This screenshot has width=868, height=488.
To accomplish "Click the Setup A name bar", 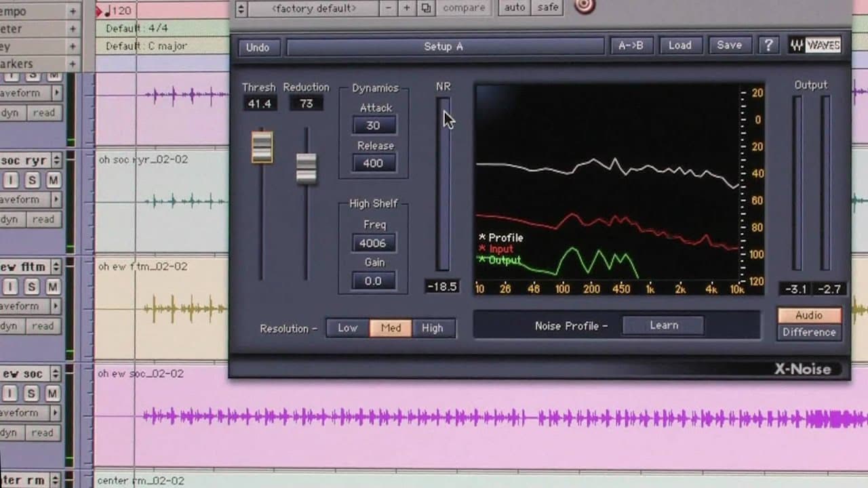I will [445, 47].
